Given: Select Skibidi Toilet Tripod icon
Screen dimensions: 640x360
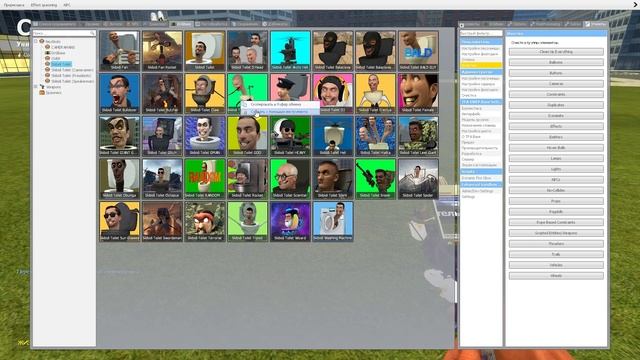Looking at the screenshot, I should [247, 222].
